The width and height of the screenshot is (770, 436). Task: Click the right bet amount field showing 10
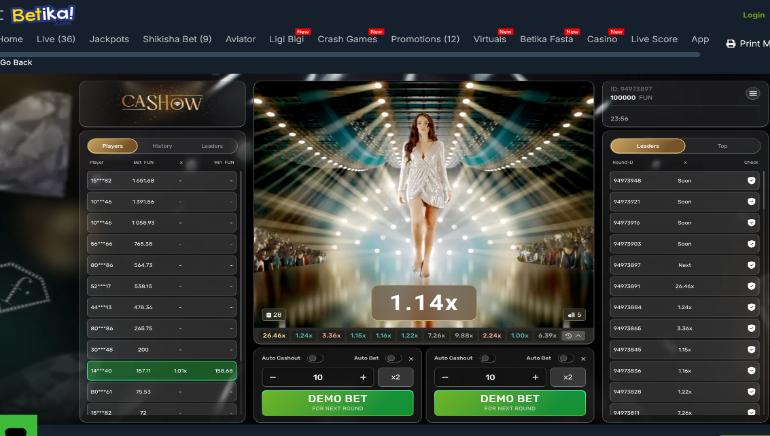pyautogui.click(x=490, y=377)
